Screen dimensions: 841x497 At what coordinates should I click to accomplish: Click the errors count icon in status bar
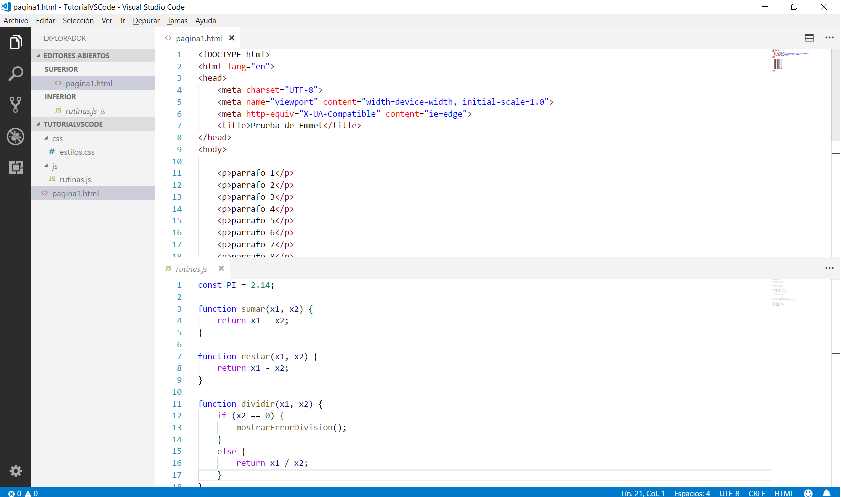14,493
